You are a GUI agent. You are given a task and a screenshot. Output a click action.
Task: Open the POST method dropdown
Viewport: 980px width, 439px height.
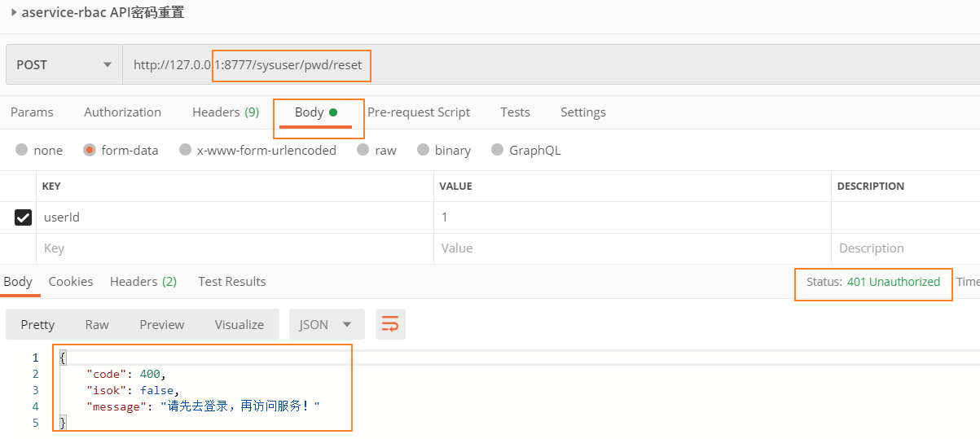pyautogui.click(x=64, y=65)
